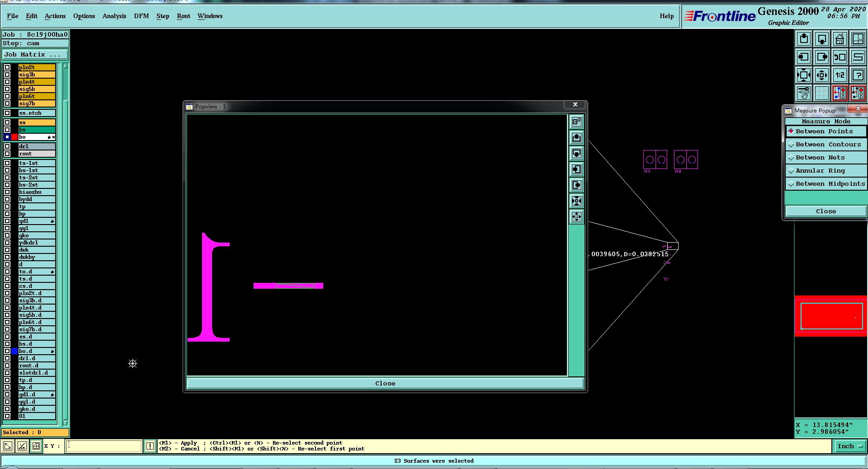Viewport: 868px width, 469px height.
Task: Click the 1:2 zoom scale icon
Action: coord(840,75)
